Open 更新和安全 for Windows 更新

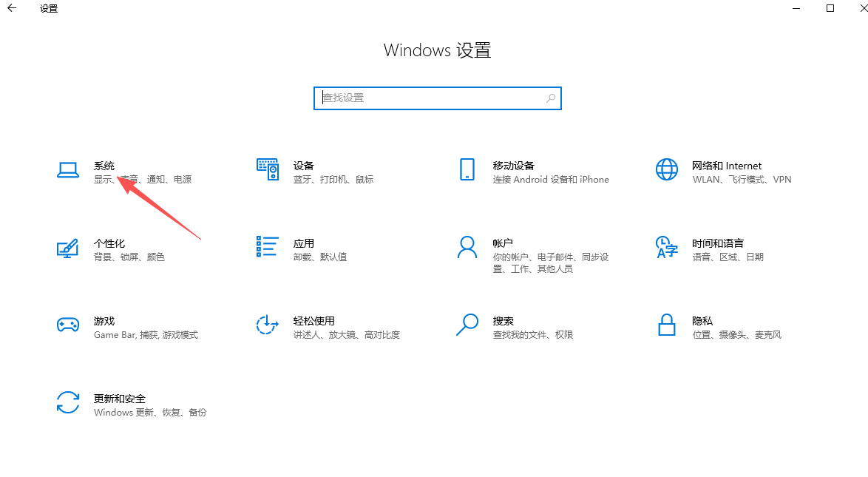click(x=118, y=405)
